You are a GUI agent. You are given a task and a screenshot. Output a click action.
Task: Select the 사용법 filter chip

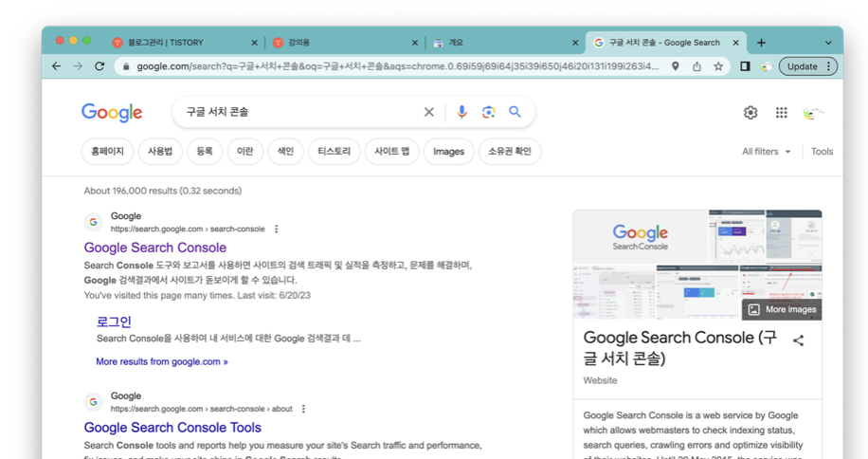pyautogui.click(x=160, y=152)
